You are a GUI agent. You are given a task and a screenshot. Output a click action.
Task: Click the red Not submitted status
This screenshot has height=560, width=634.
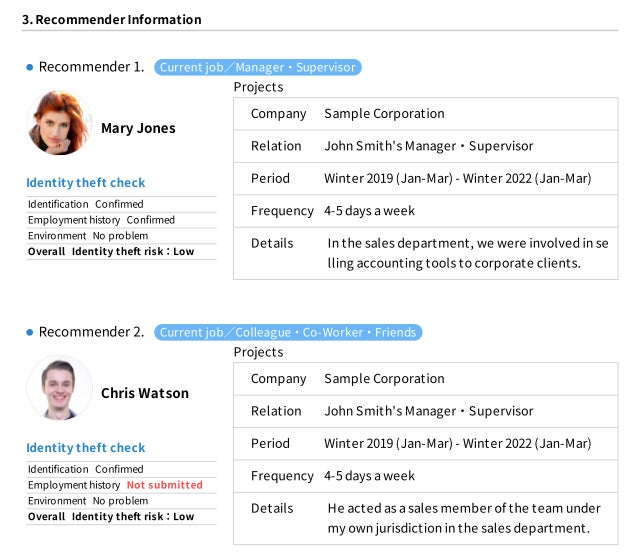164,485
